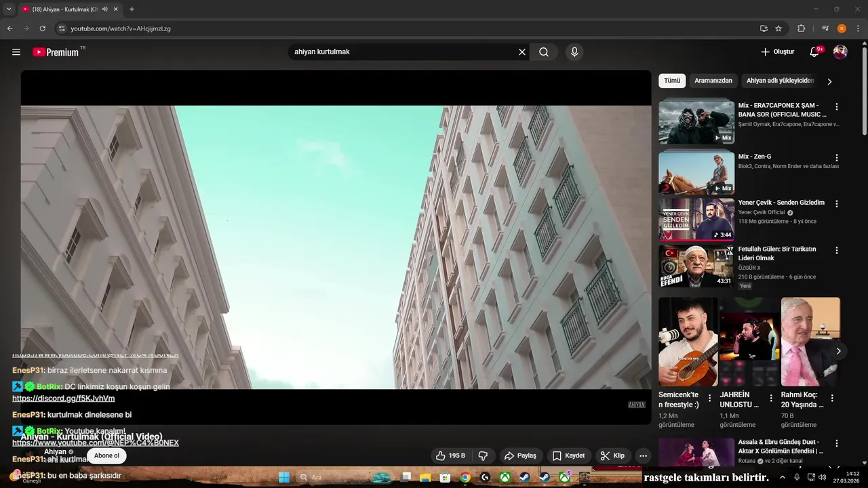Open the Chrome profile avatar
The width and height of the screenshot is (868, 488).
click(842, 28)
